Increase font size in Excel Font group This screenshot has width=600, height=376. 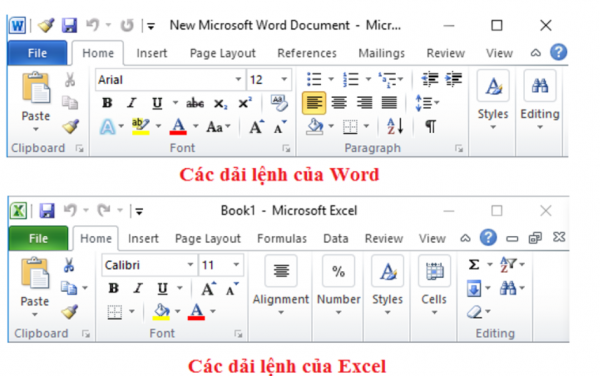(x=209, y=289)
